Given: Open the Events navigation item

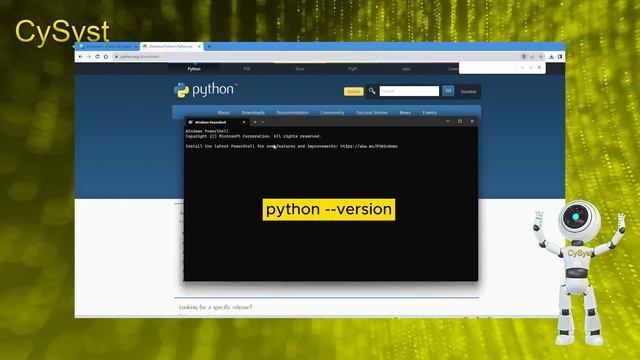Looking at the screenshot, I should (429, 112).
